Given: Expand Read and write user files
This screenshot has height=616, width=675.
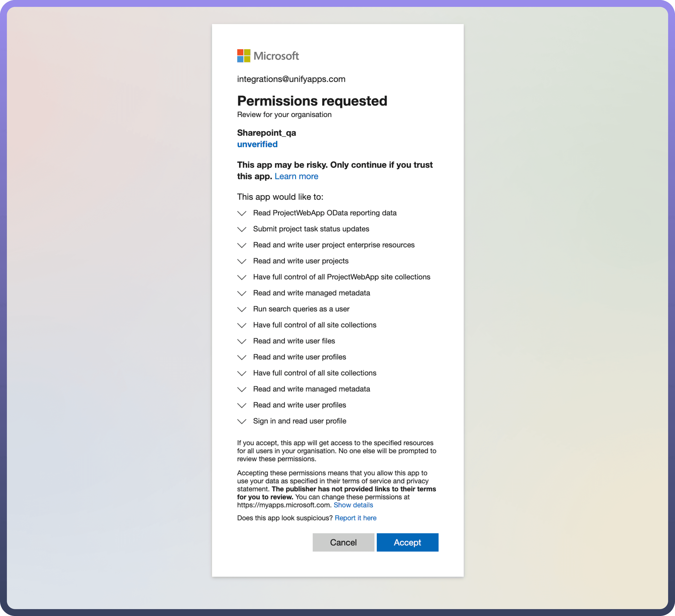Looking at the screenshot, I should pos(242,341).
